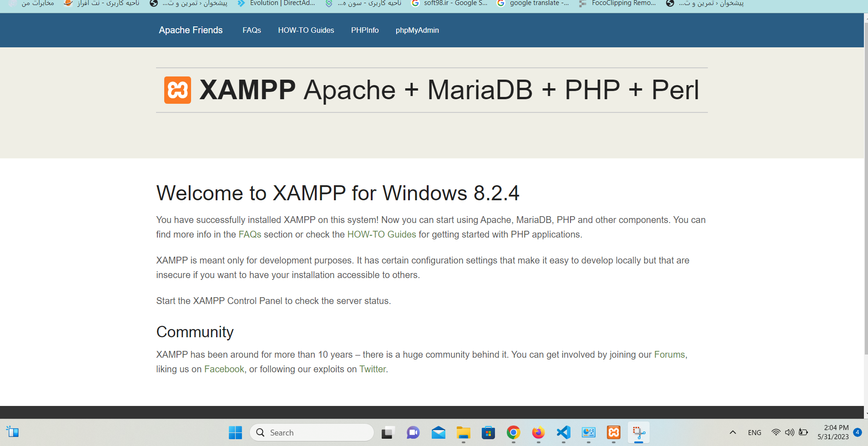The image size is (868, 446).
Task: Open the Windows Start menu
Action: (x=235, y=432)
